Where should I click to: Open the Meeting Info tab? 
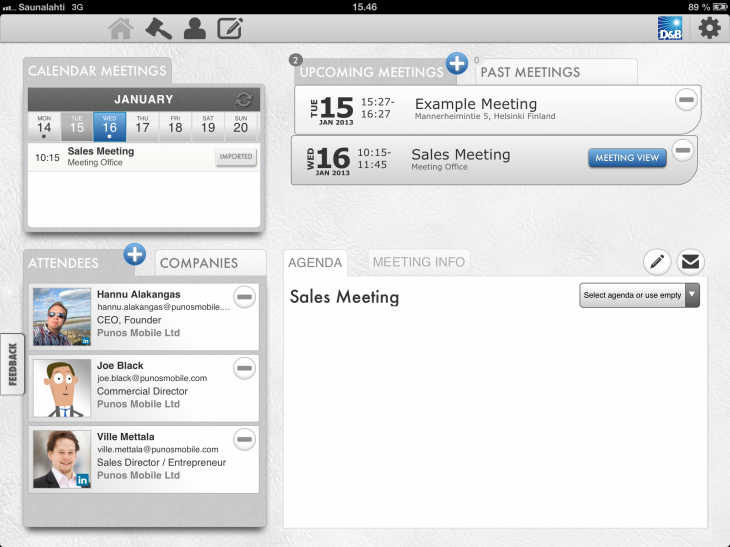418,262
